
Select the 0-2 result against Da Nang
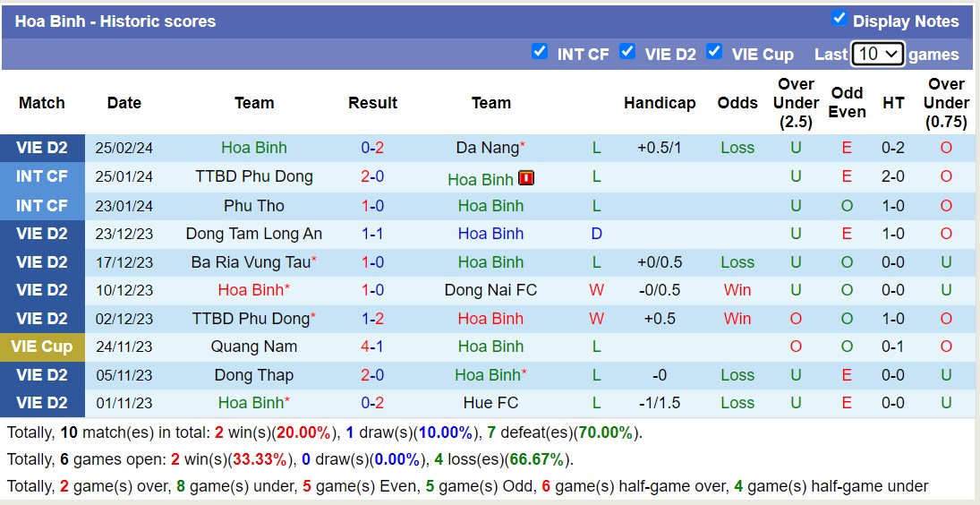click(x=372, y=148)
